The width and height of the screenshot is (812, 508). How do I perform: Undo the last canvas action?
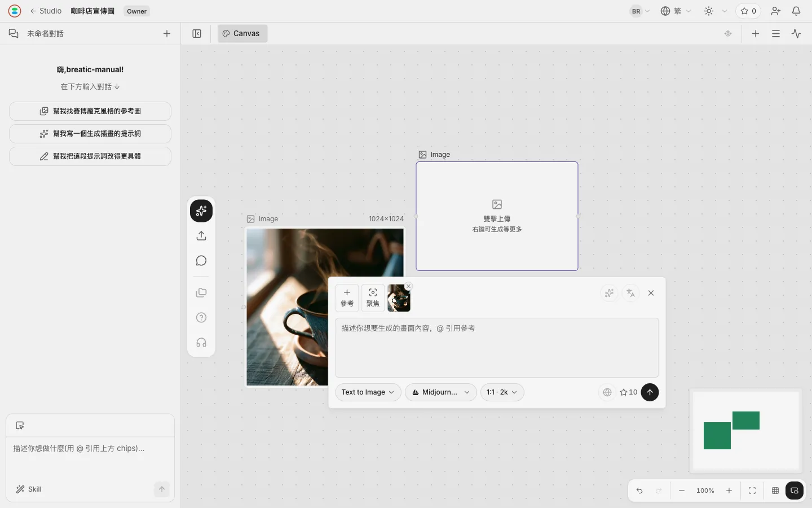pyautogui.click(x=639, y=491)
